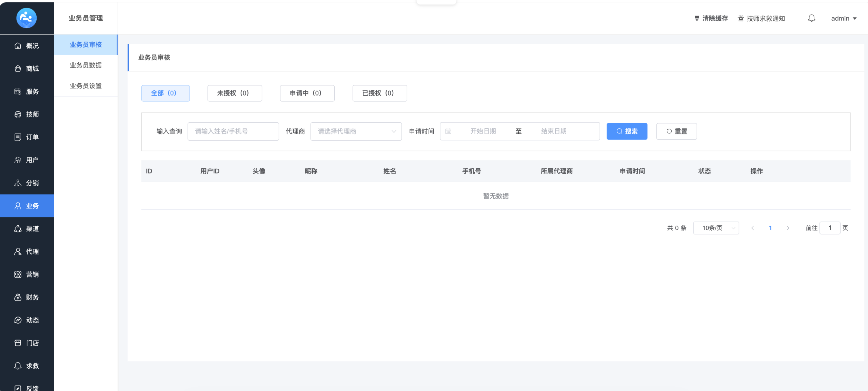868x391 pixels.
Task: Select the 已授权 (0) filter tab
Action: coord(380,93)
